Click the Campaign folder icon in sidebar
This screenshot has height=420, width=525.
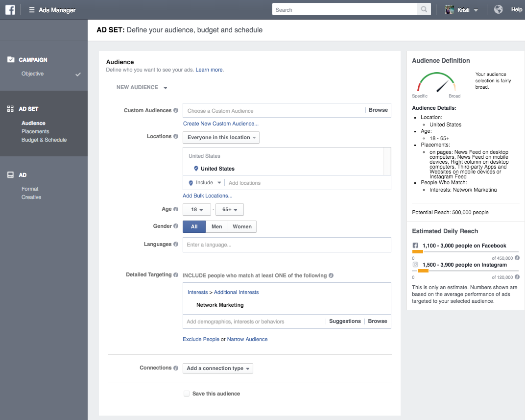click(11, 59)
